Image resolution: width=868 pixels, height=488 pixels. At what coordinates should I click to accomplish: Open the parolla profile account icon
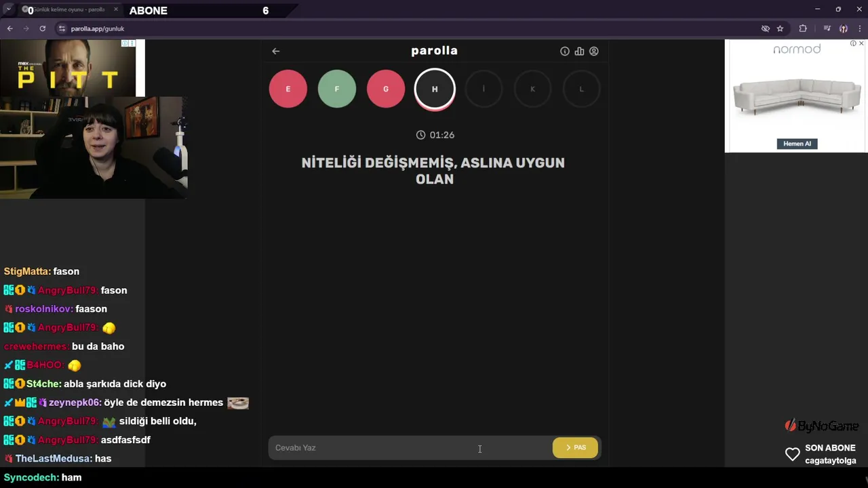click(x=594, y=51)
